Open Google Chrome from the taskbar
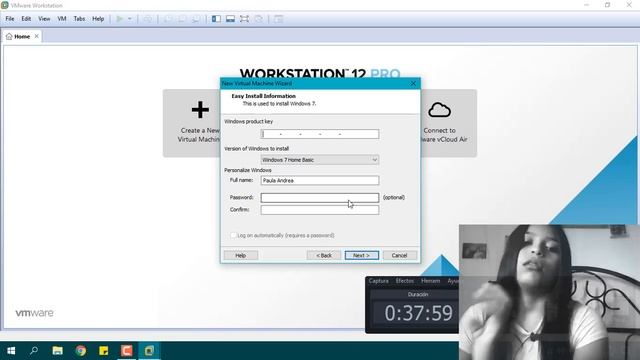 [81, 351]
